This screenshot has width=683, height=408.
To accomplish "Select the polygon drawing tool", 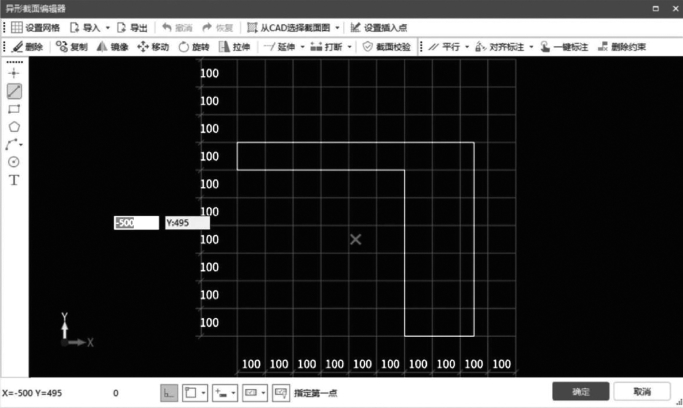I will coord(14,127).
